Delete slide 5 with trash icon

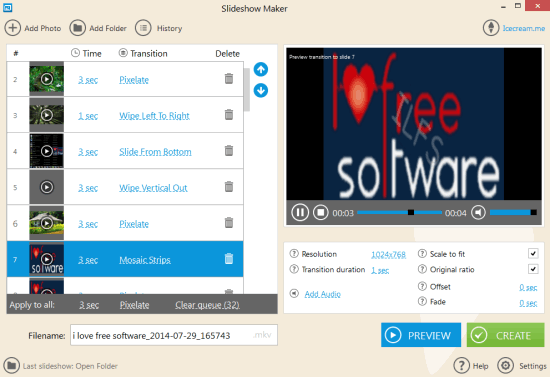click(x=229, y=187)
